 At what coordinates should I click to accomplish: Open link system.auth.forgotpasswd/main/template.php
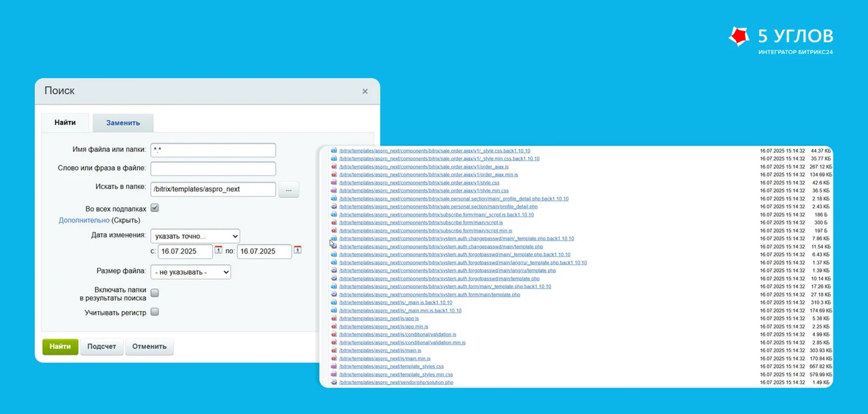click(440, 279)
